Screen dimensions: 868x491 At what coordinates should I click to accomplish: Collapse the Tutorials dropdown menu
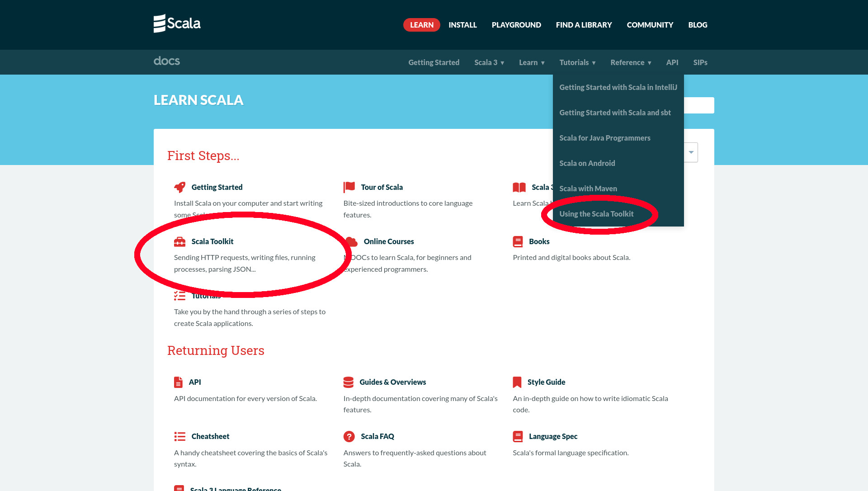[577, 62]
